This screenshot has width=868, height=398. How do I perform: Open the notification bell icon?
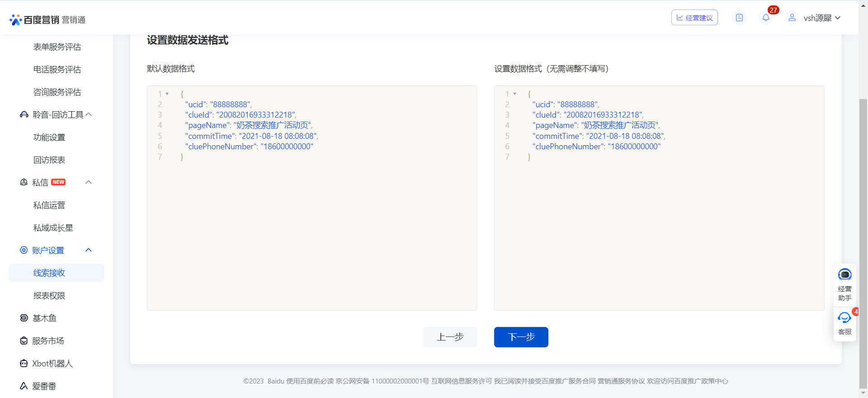pos(766,18)
